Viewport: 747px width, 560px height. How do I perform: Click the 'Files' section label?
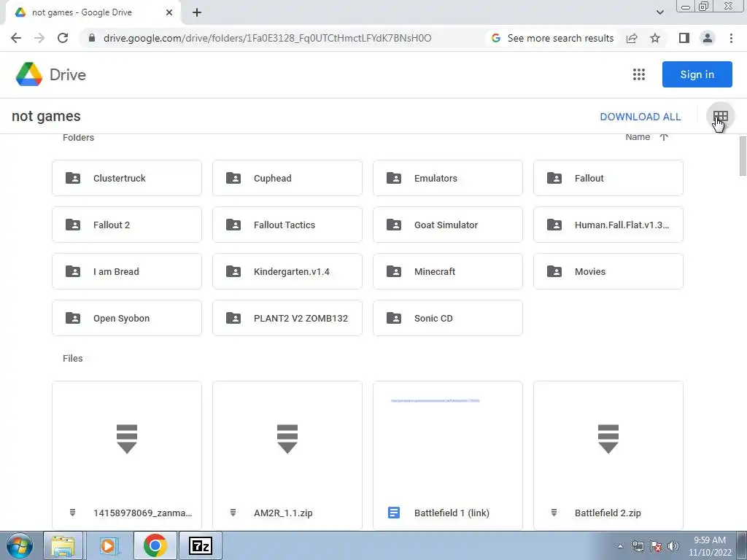[x=73, y=358]
